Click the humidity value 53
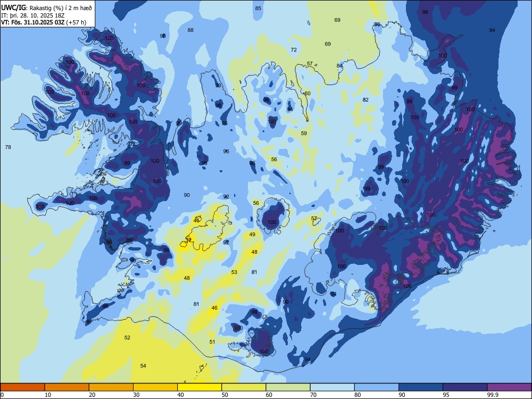Viewport: 532px width, 399px height. 234,272
